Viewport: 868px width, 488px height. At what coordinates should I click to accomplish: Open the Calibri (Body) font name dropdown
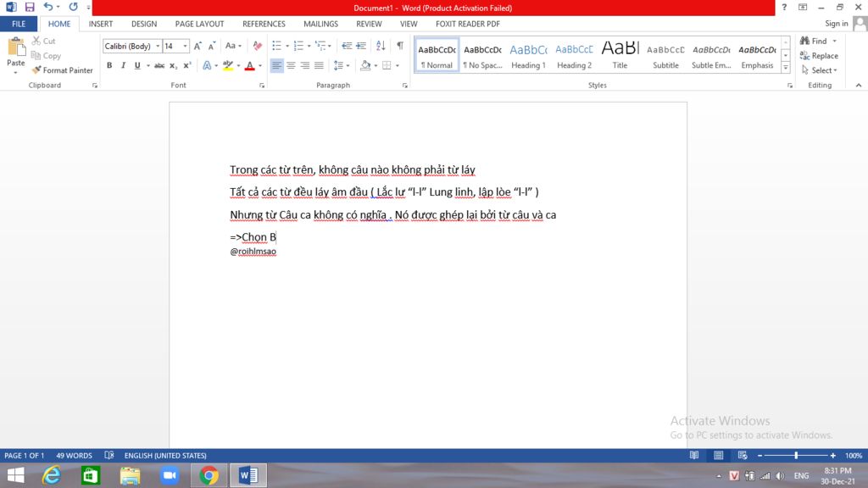pyautogui.click(x=158, y=47)
